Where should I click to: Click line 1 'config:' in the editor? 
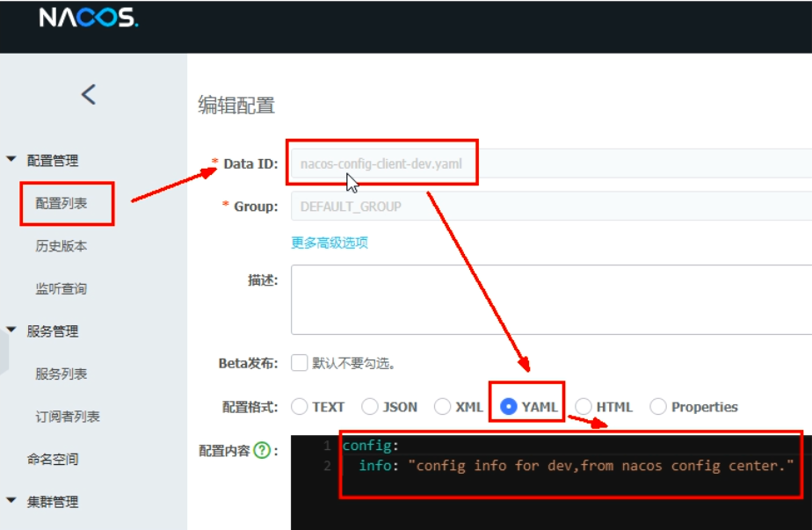[x=370, y=445]
